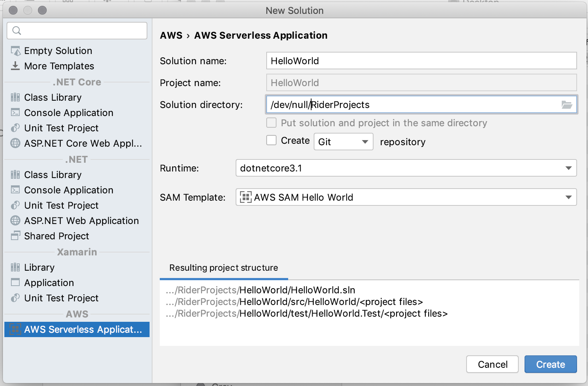588x386 pixels.
Task: Select Unit Test Project under Xamarin
Action: 77,298
